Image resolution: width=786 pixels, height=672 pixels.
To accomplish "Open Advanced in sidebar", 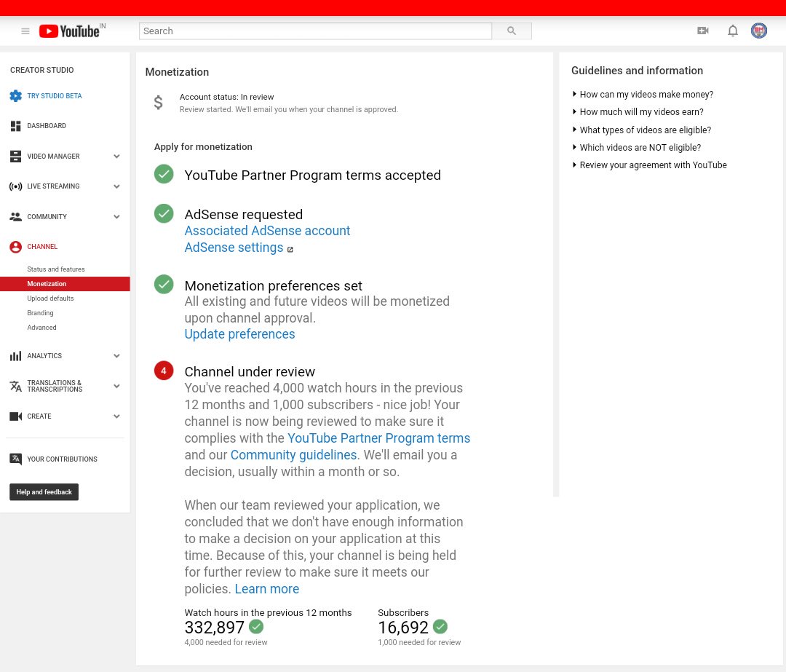I will 41,328.
